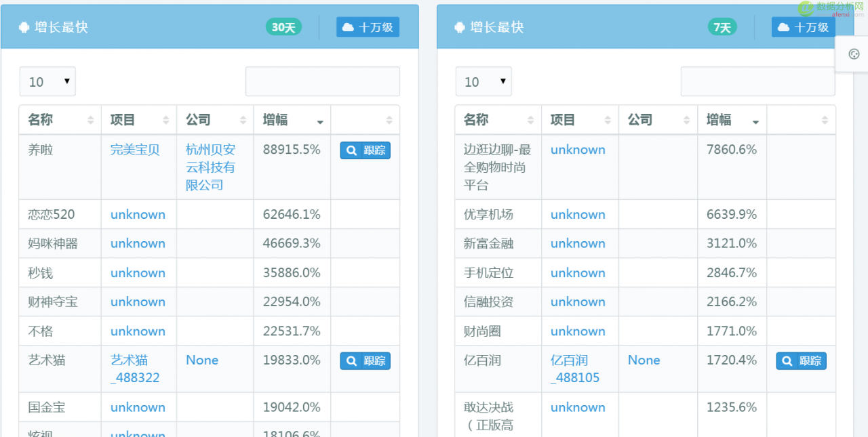
Task: Select the 7860.6% value
Action: coord(732,150)
